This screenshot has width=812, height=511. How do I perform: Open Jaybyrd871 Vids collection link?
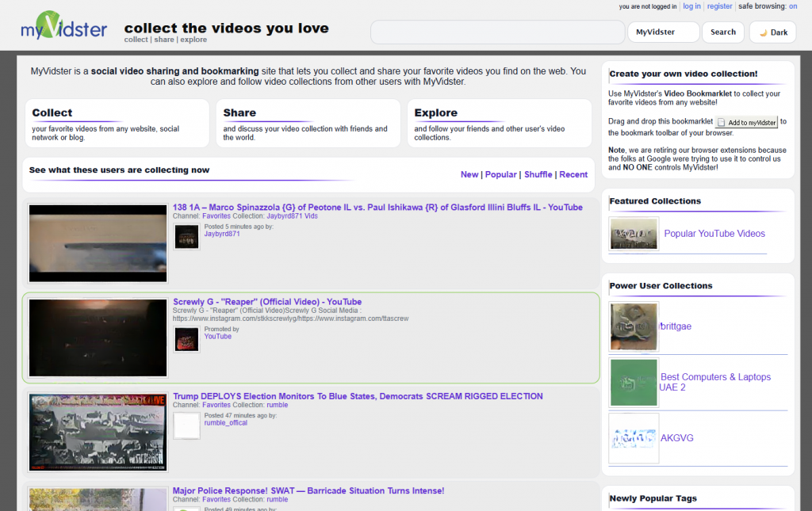[x=292, y=216]
